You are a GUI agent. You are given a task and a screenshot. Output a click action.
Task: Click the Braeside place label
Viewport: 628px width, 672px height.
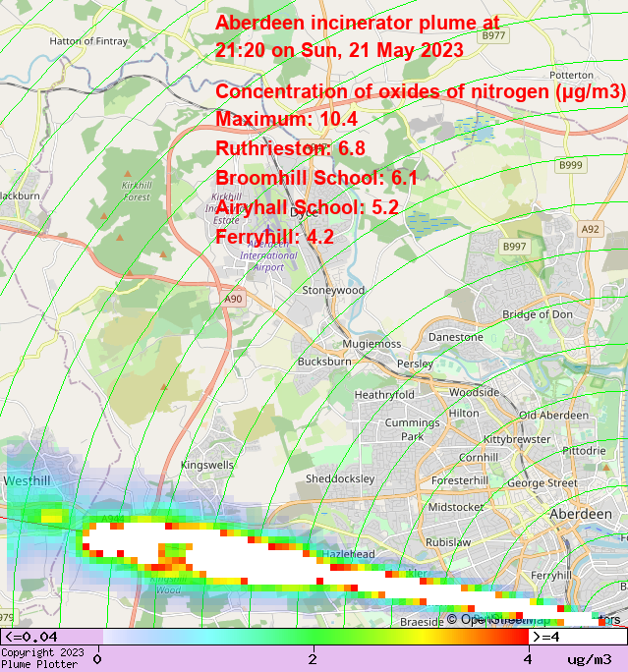pos(422,622)
